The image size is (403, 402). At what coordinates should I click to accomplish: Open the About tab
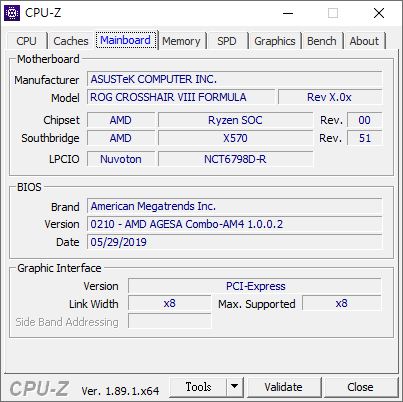[364, 41]
